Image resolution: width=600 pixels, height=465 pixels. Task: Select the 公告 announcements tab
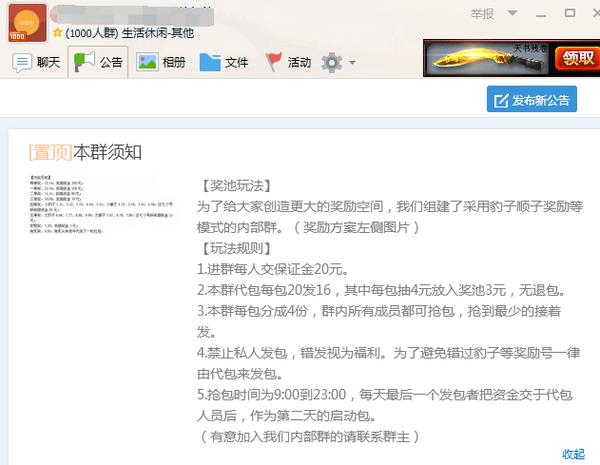click(98, 62)
